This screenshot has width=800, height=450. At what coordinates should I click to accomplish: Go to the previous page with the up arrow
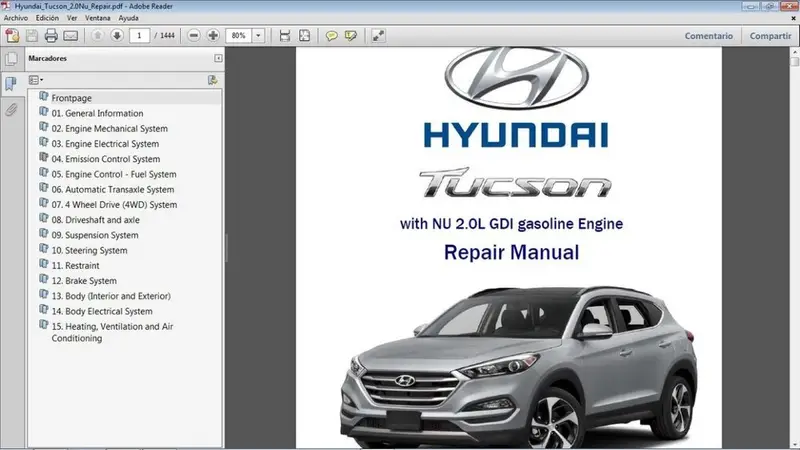tap(97, 35)
